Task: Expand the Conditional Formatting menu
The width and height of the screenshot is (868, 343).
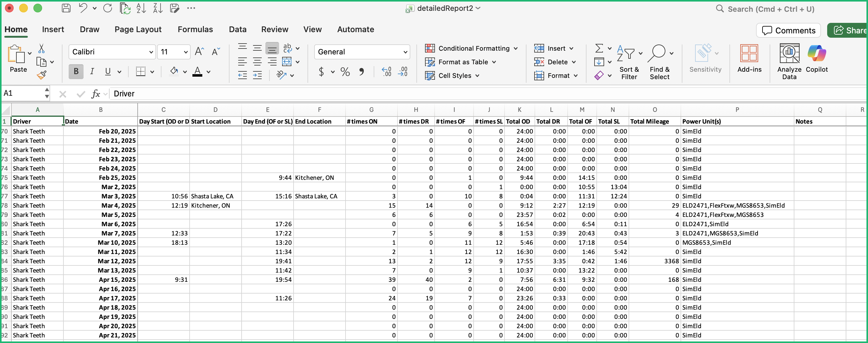Action: [x=471, y=49]
